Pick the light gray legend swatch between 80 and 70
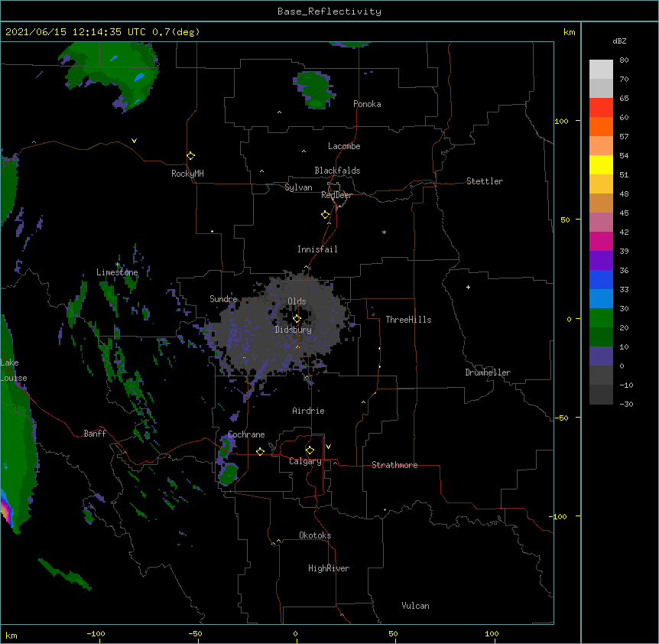Image resolution: width=659 pixels, height=644 pixels. [601, 70]
